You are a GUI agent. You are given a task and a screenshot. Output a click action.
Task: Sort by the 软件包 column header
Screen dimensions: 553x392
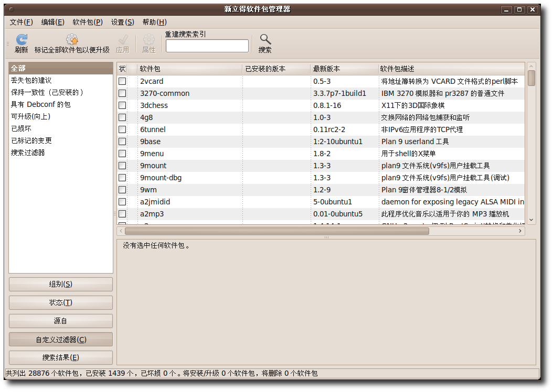190,69
